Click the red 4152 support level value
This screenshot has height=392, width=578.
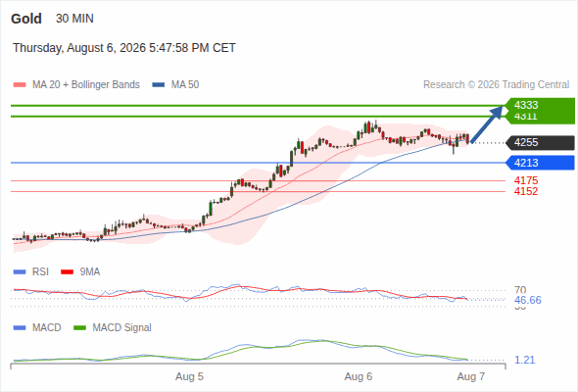[x=526, y=191]
